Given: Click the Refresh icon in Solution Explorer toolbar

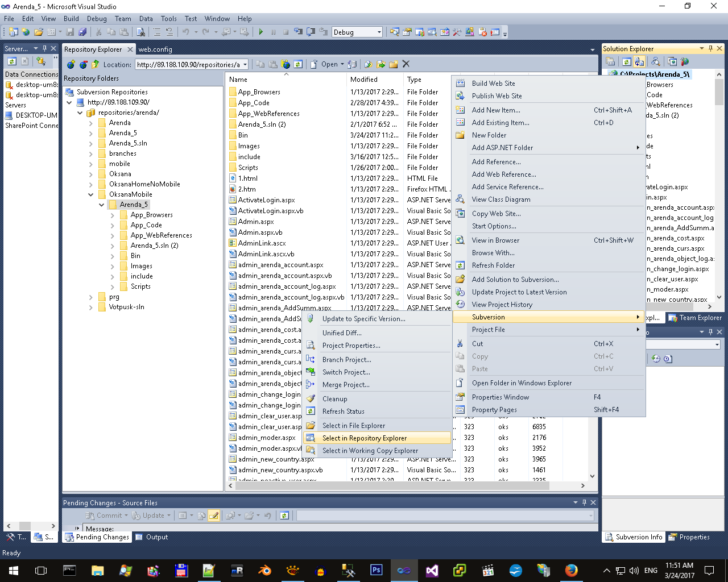Looking at the screenshot, I should tap(626, 61).
